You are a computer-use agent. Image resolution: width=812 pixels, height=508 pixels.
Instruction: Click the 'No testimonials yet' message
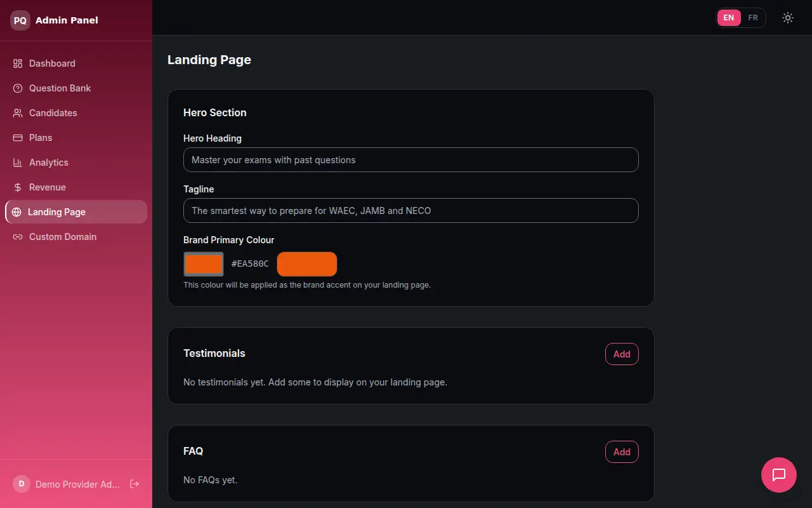click(315, 382)
